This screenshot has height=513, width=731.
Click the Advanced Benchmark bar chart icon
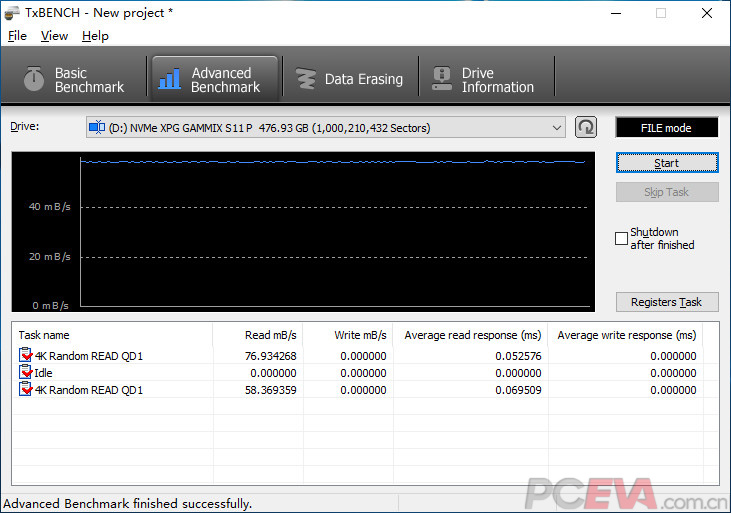click(x=171, y=79)
